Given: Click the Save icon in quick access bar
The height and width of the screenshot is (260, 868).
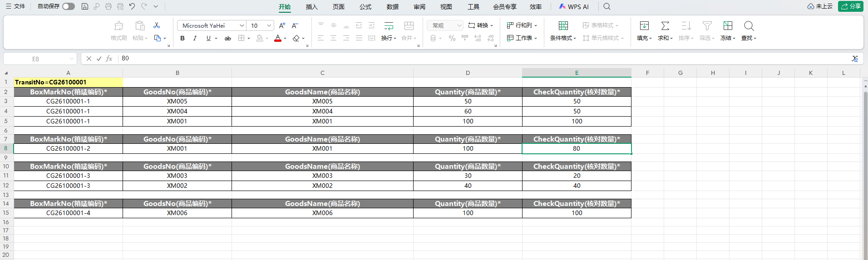Looking at the screenshot, I should [x=85, y=6].
